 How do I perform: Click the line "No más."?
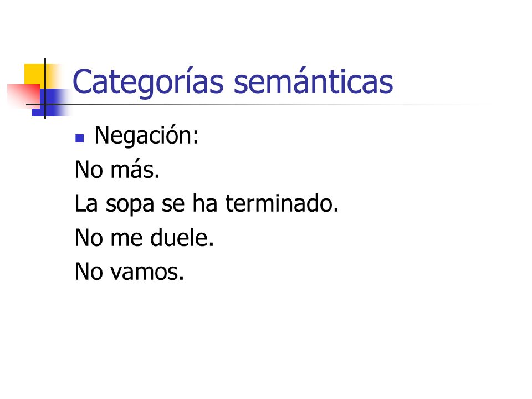(x=117, y=170)
